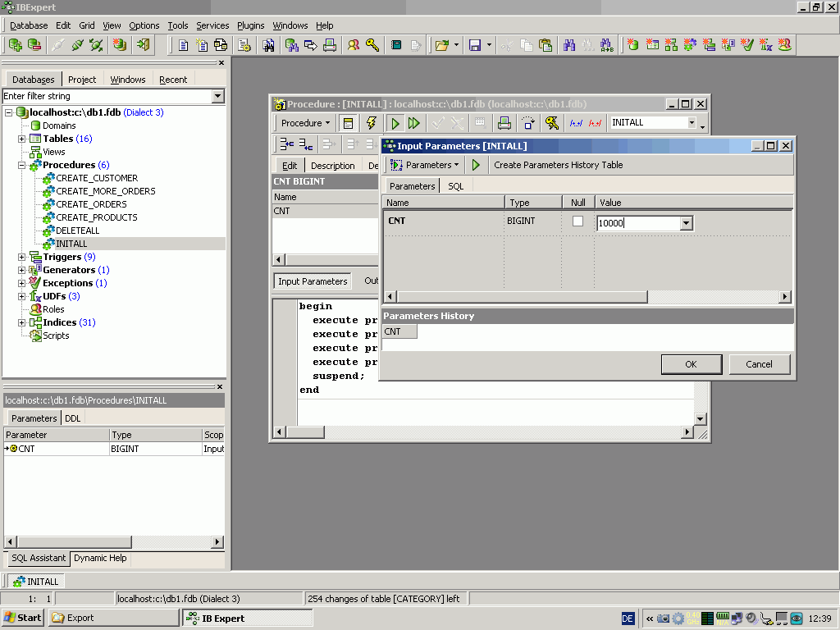Click the lightning bolt compile icon
Image resolution: width=840 pixels, height=630 pixels.
pyautogui.click(x=372, y=123)
